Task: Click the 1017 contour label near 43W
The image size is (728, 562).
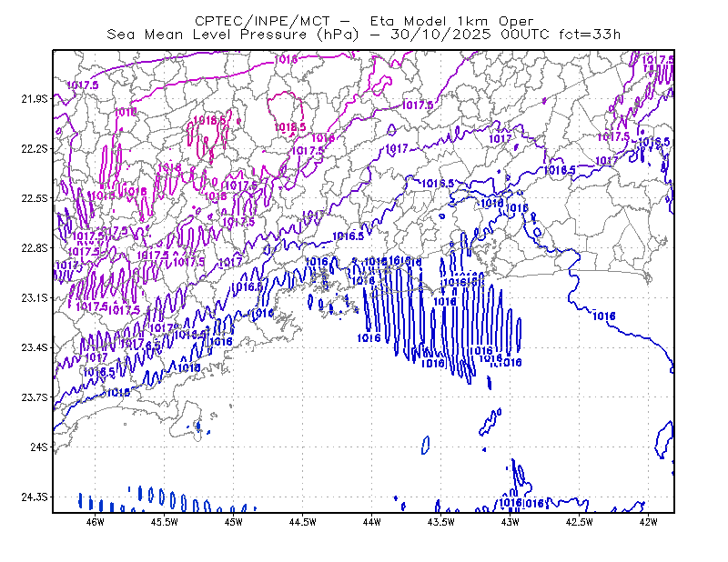Action: pyautogui.click(x=500, y=138)
